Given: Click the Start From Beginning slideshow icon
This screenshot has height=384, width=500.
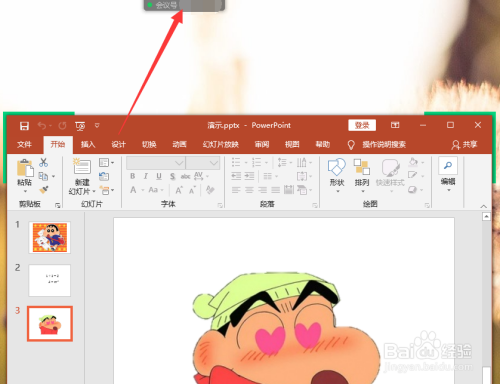Looking at the screenshot, I should coord(80,126).
